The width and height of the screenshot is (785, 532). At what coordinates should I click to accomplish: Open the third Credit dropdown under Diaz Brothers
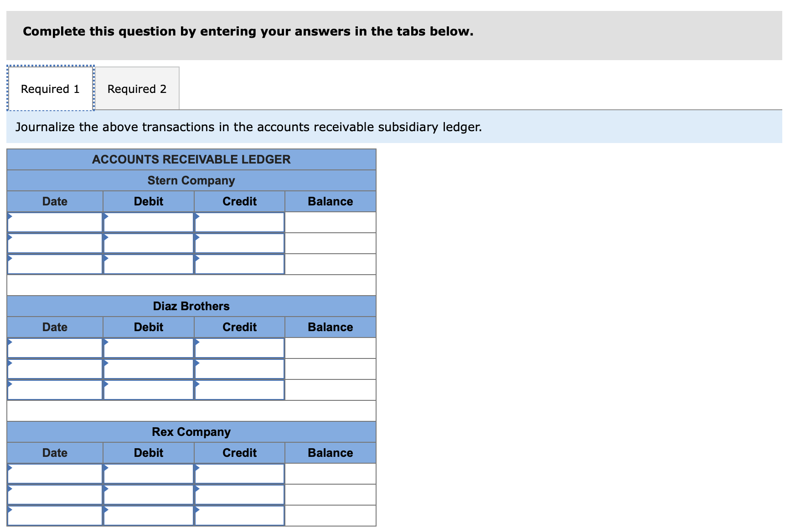(239, 389)
